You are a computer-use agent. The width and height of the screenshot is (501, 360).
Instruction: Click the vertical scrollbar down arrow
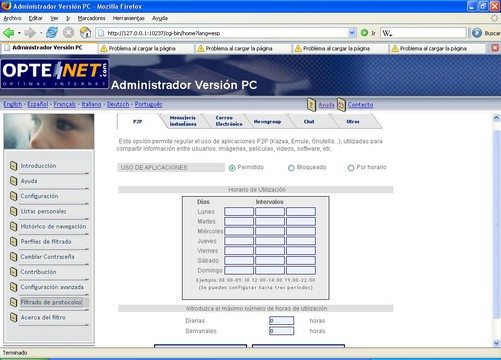pos(496,343)
